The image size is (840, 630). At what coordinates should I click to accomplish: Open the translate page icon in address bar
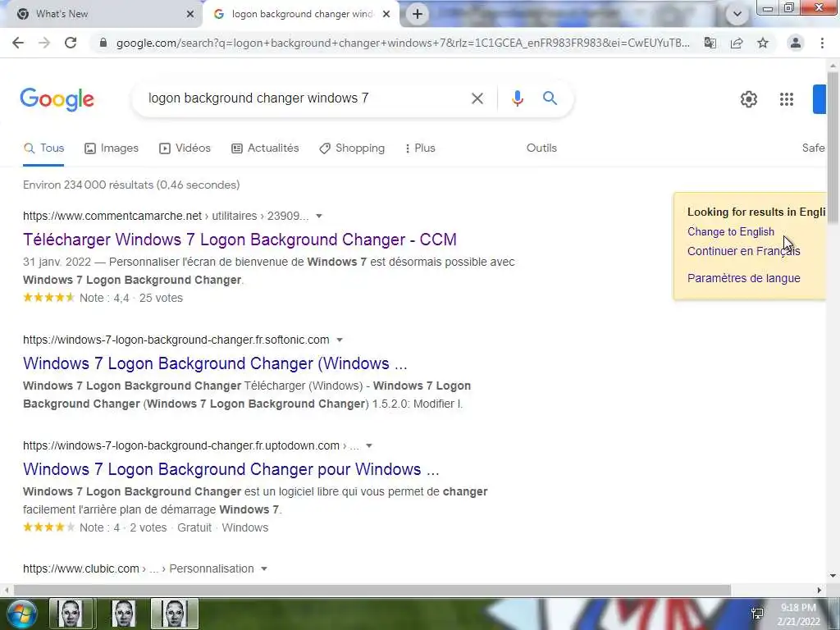coord(710,43)
